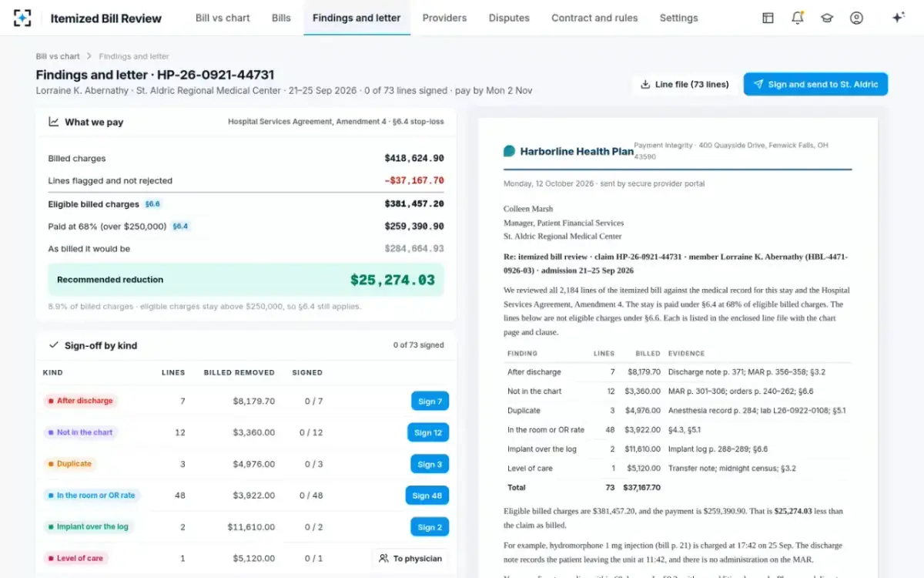The width and height of the screenshot is (924, 578).
Task: Download the Line file (73 lines)
Action: point(685,85)
